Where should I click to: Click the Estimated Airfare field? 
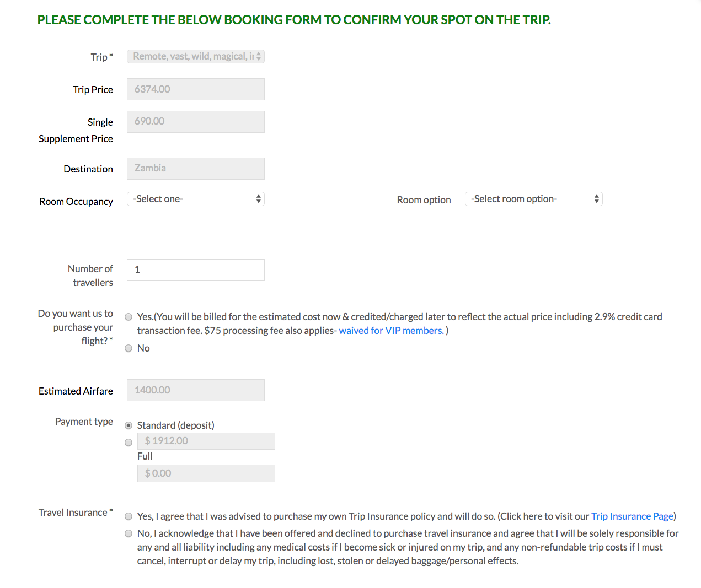tap(195, 390)
